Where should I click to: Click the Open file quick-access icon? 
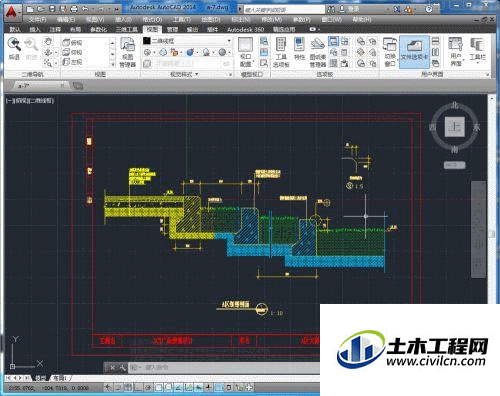pos(41,9)
